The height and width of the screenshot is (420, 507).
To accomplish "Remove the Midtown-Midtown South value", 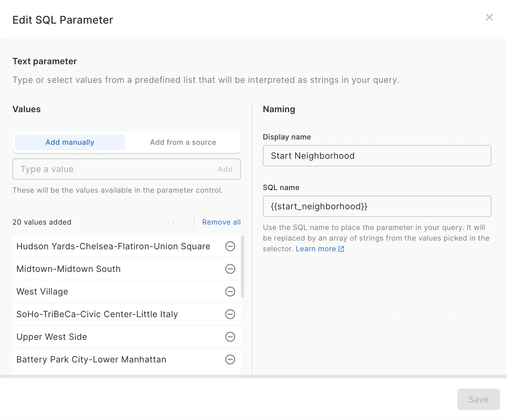I will click(x=230, y=269).
